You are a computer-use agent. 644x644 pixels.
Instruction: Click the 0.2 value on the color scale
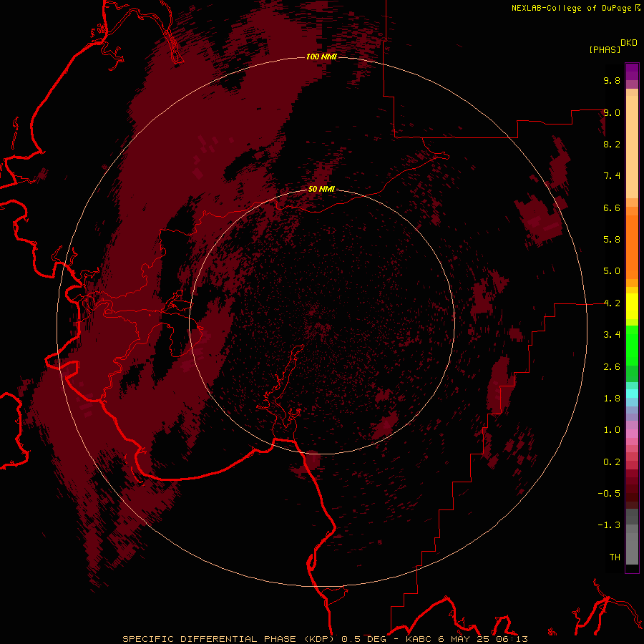612,462
